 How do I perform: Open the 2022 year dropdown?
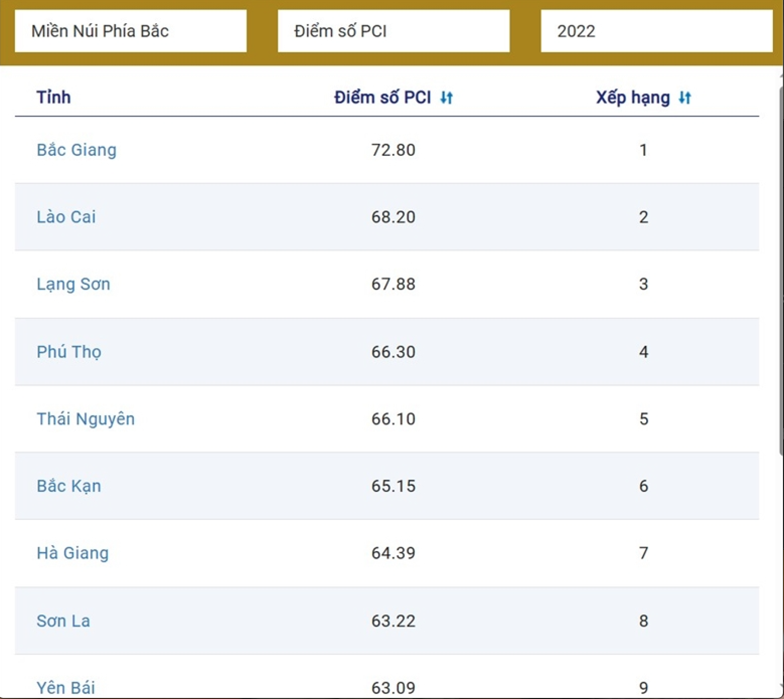pyautogui.click(x=656, y=31)
